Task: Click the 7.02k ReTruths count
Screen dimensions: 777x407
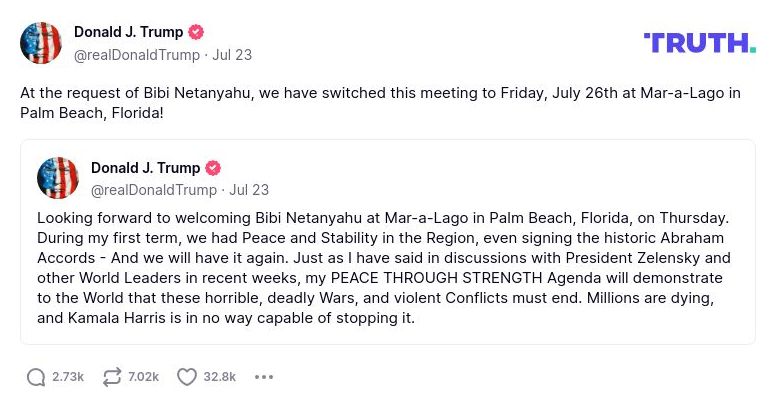Action: (x=144, y=377)
